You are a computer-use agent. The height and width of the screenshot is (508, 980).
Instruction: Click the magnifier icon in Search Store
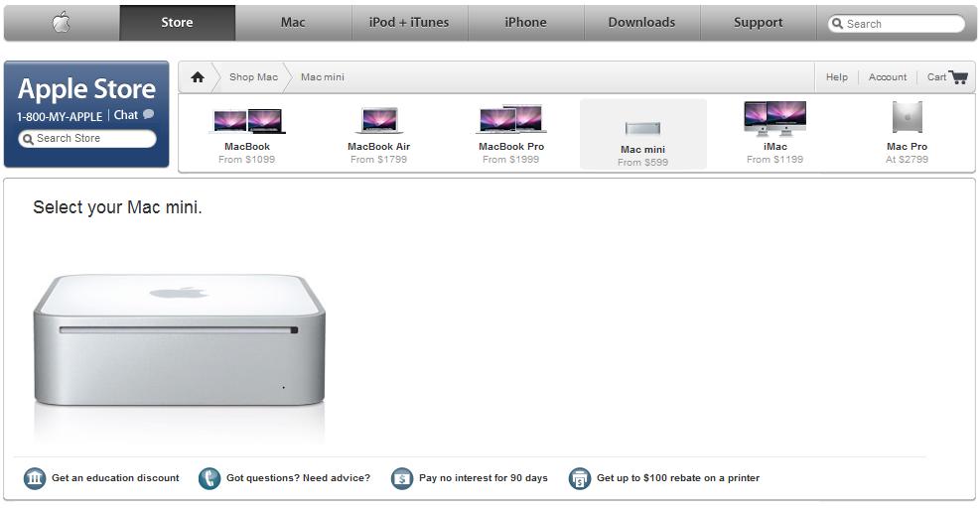(x=28, y=139)
